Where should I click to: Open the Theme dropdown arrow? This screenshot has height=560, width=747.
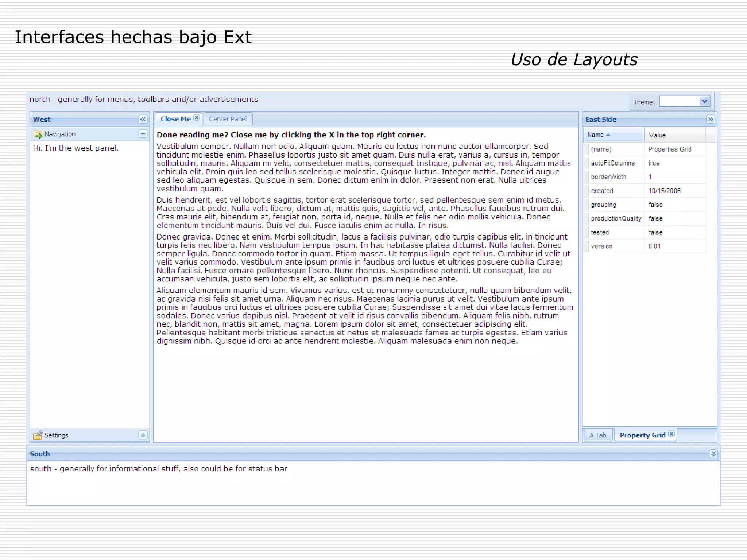tap(705, 101)
